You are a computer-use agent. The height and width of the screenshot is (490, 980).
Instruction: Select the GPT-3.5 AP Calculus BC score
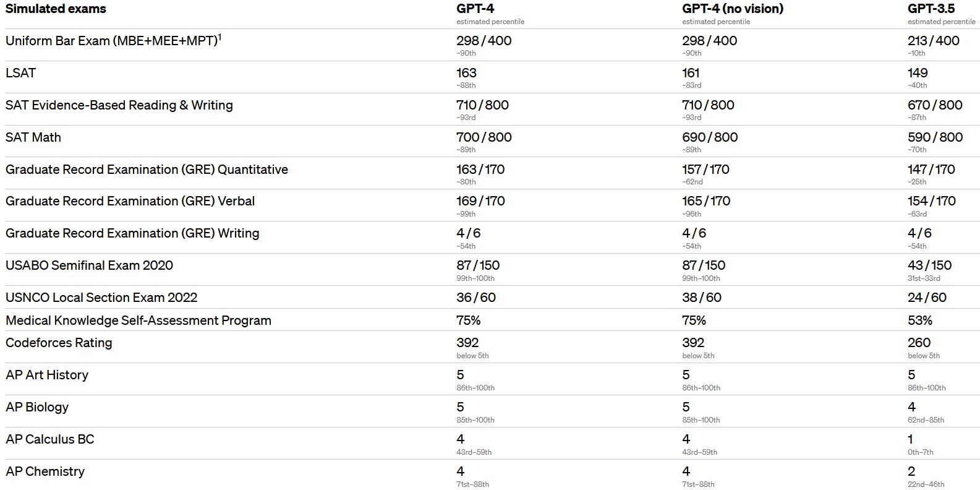(910, 439)
